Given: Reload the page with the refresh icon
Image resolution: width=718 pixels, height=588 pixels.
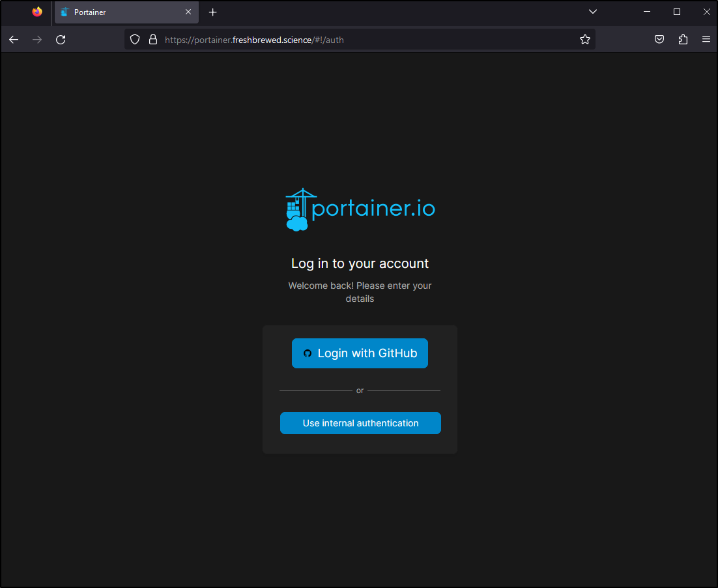Looking at the screenshot, I should (61, 40).
